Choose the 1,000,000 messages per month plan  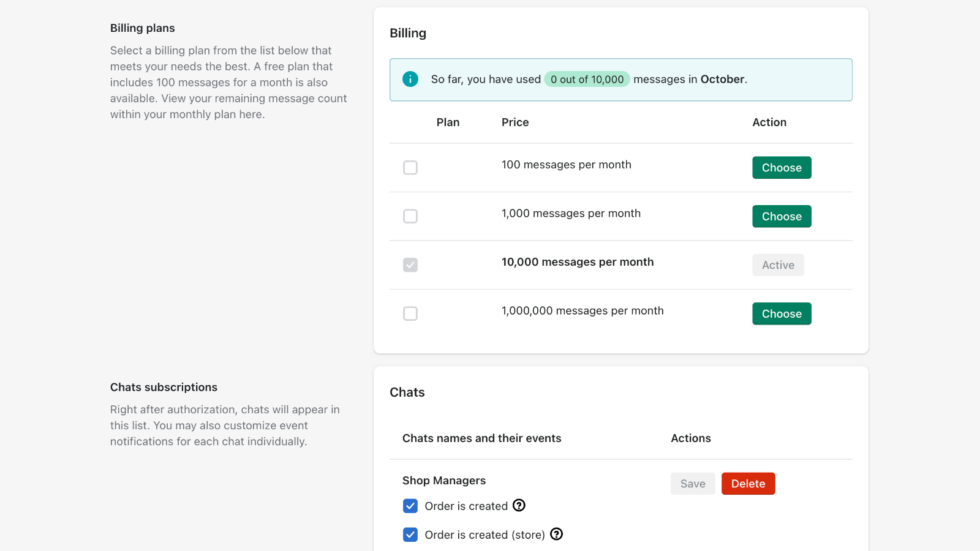click(782, 313)
